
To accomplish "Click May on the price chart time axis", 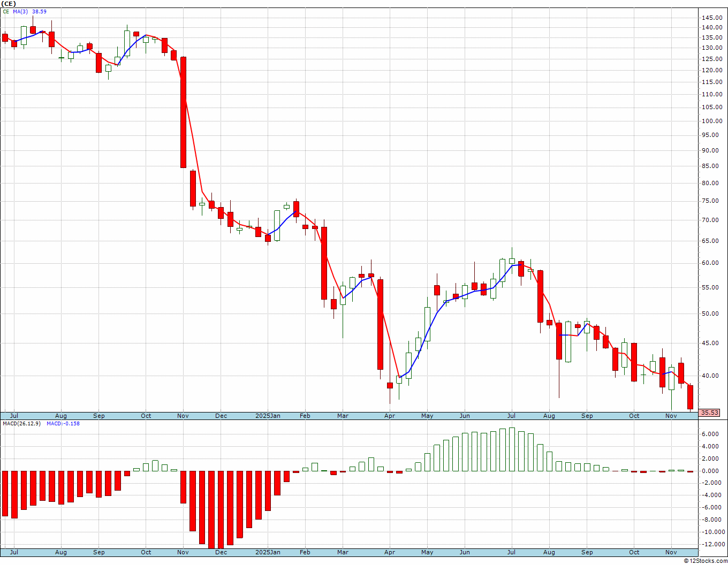I will [x=427, y=416].
